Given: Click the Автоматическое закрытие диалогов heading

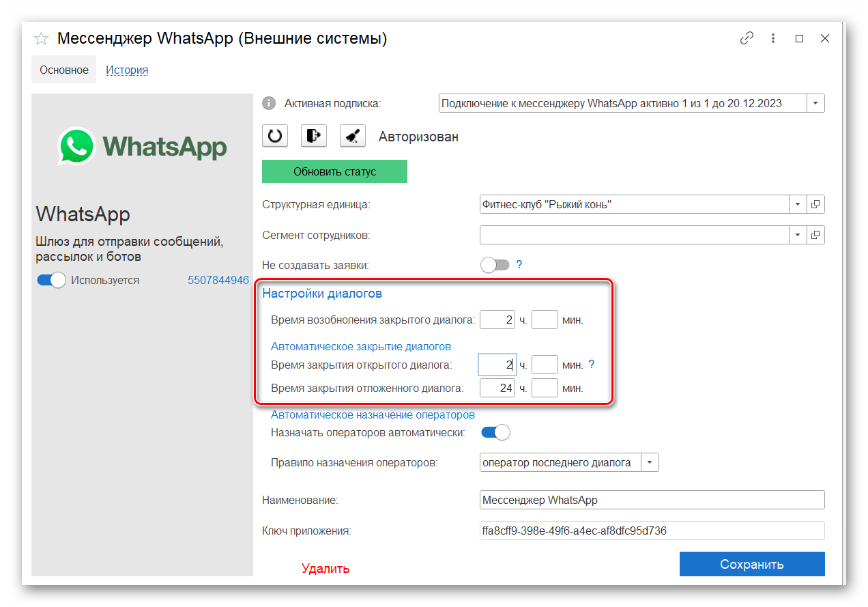Looking at the screenshot, I should [x=361, y=346].
